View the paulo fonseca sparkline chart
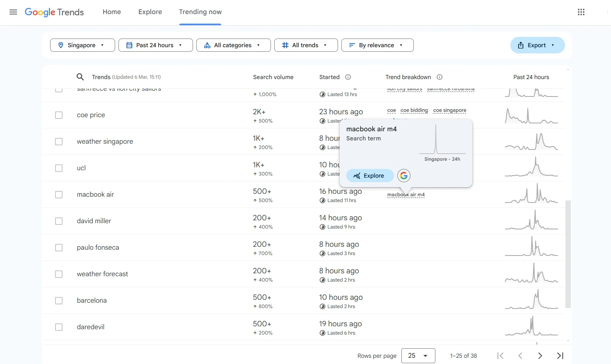 click(x=531, y=247)
